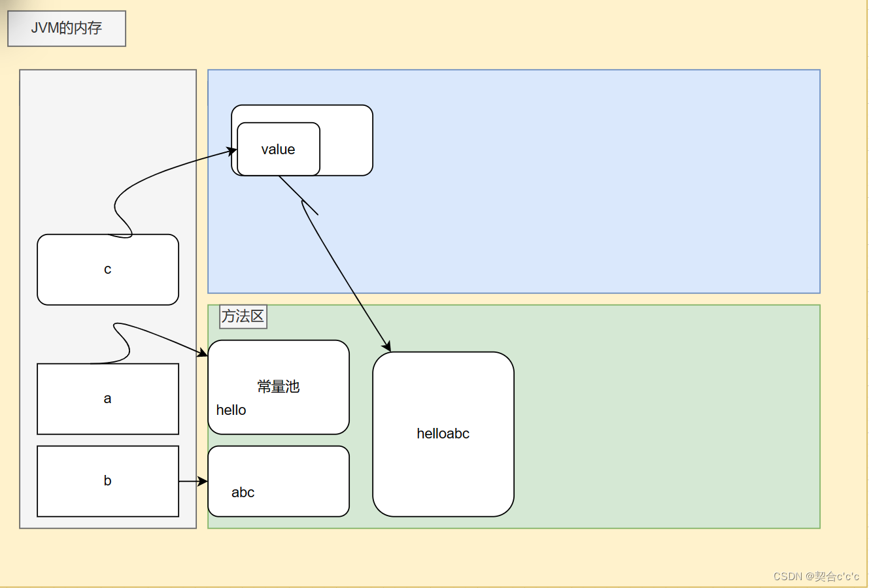Select the 'helloabc' box

(x=443, y=434)
